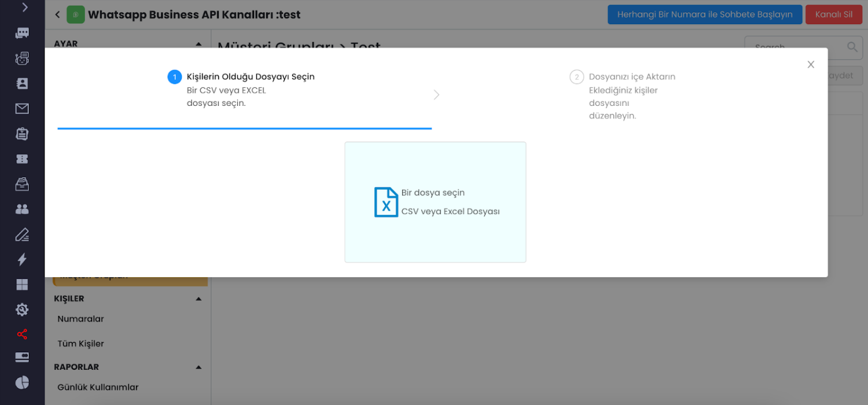Open Günlük Kullanımlar in the reports menu
This screenshot has width=868, height=405.
(x=98, y=387)
